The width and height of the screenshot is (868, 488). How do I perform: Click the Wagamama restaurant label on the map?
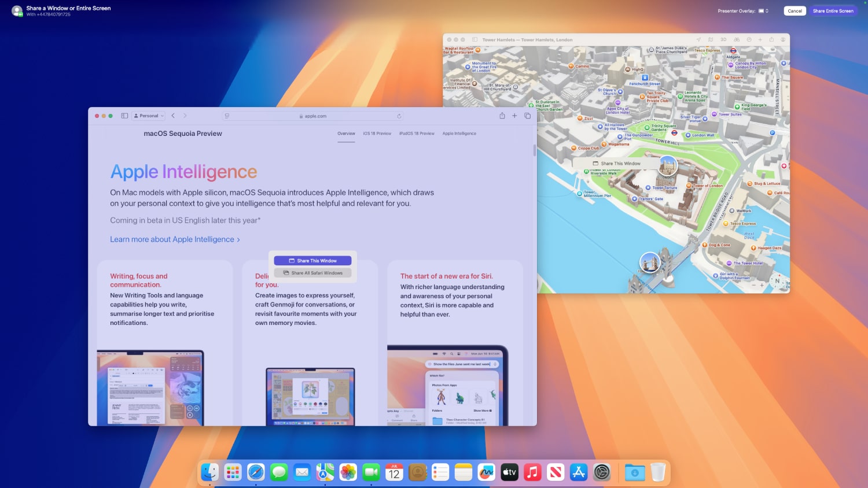pyautogui.click(x=618, y=145)
